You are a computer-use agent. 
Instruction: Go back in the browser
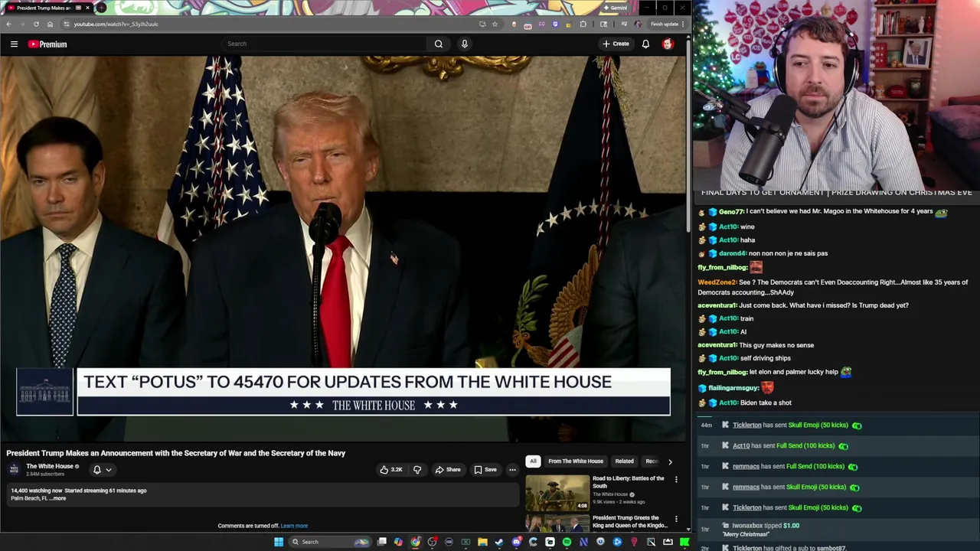[8, 24]
